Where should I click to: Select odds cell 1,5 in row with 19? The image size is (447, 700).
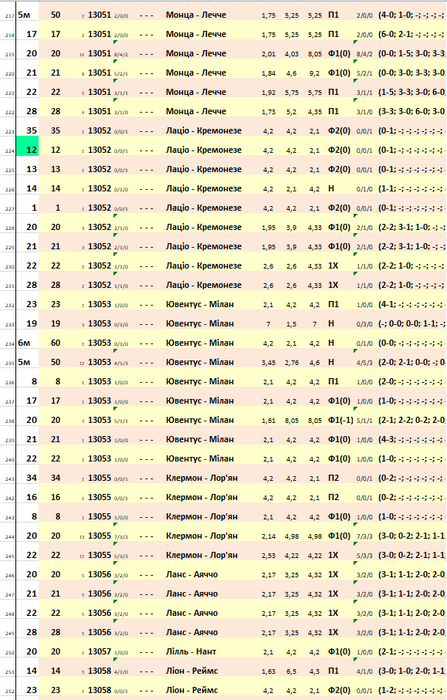coord(292,324)
